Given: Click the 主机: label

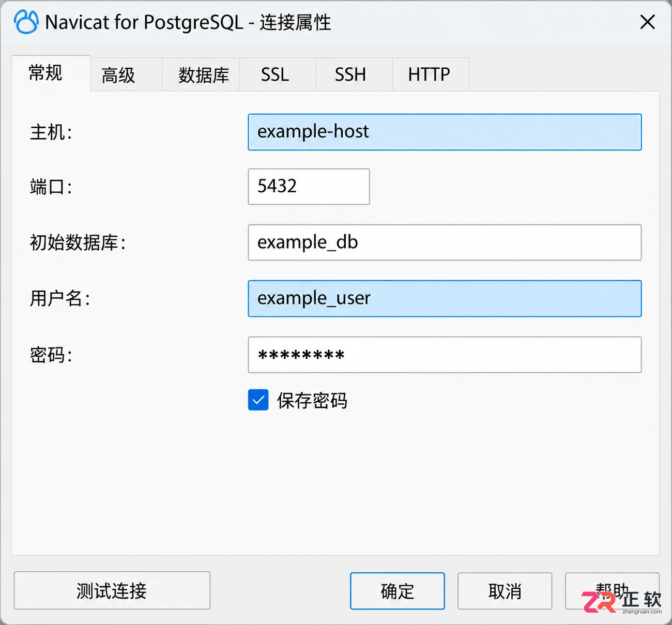Looking at the screenshot, I should click(51, 132).
